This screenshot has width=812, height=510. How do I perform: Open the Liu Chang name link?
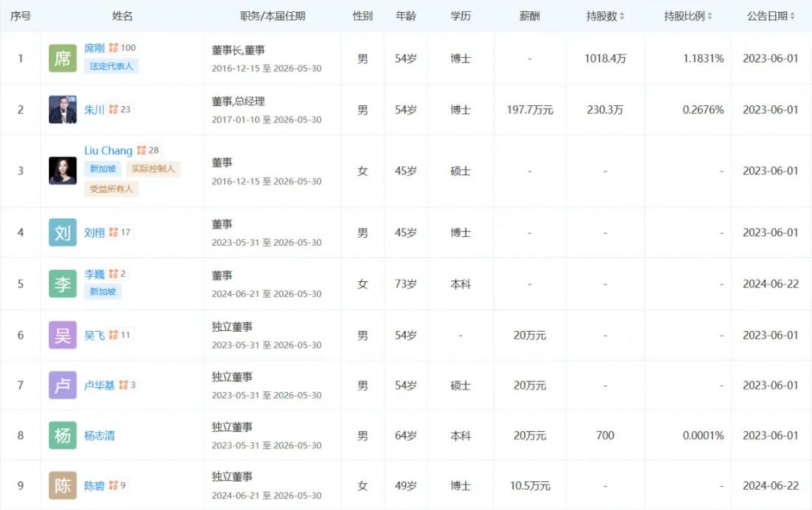tap(108, 151)
